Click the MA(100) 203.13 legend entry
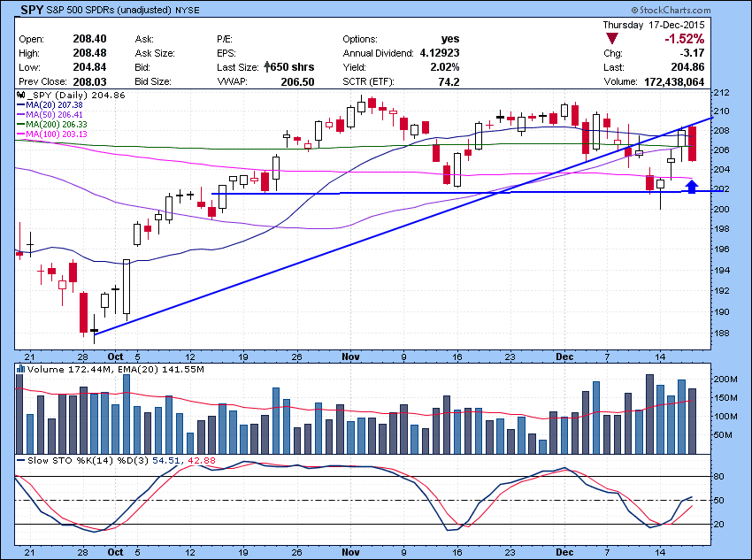The width and height of the screenshot is (752, 560). [52, 134]
